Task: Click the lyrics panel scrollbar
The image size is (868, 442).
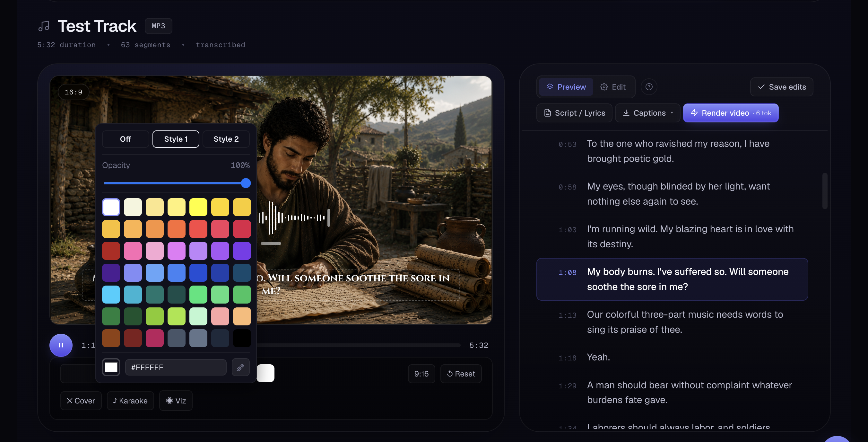Action: pyautogui.click(x=825, y=191)
